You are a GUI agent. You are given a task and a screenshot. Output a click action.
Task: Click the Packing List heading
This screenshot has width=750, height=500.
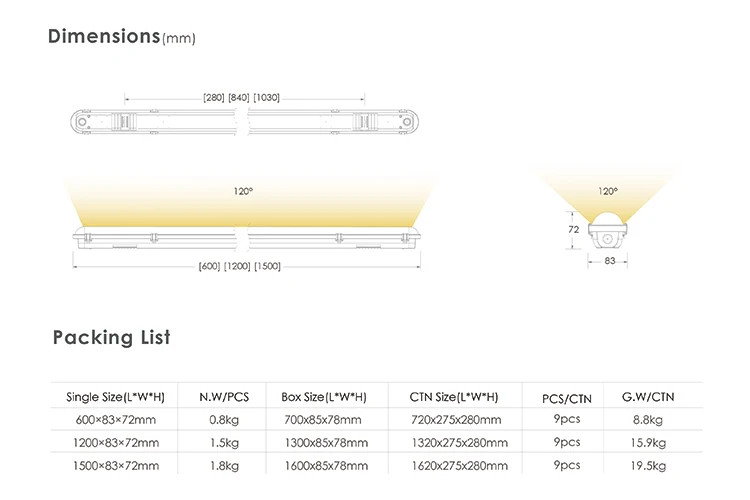click(x=111, y=337)
